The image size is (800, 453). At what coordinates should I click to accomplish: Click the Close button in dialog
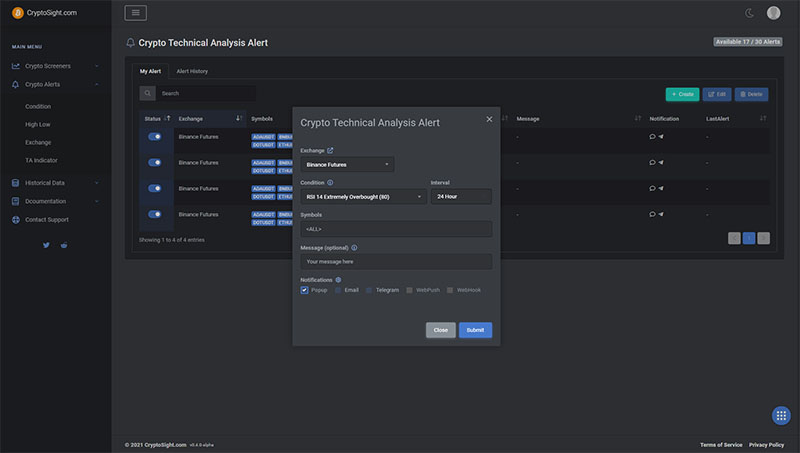click(x=440, y=330)
